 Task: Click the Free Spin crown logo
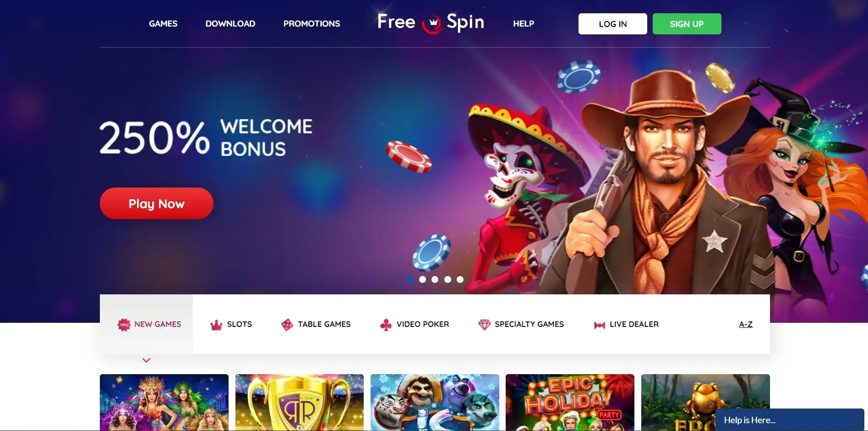(x=431, y=22)
